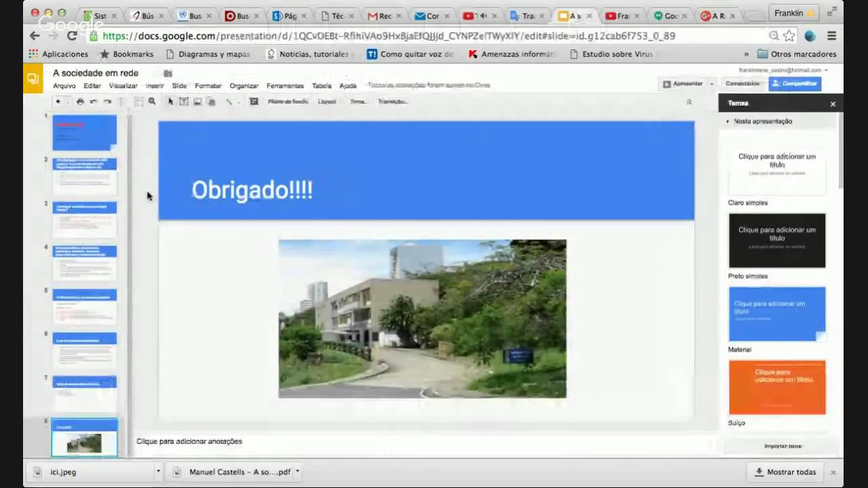The image size is (868, 488).
Task: Click the zoom to fit icon
Action: 138,102
